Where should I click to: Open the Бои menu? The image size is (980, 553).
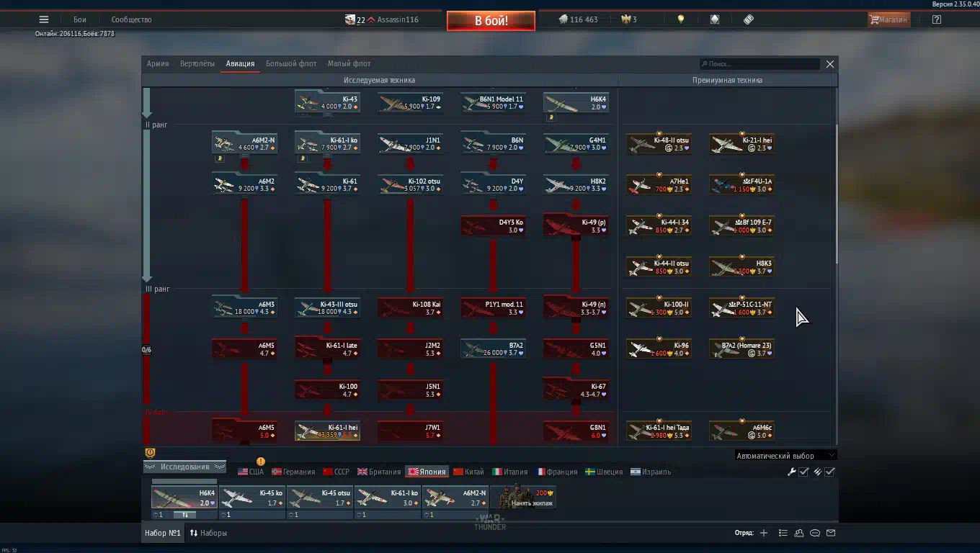pyautogui.click(x=79, y=19)
